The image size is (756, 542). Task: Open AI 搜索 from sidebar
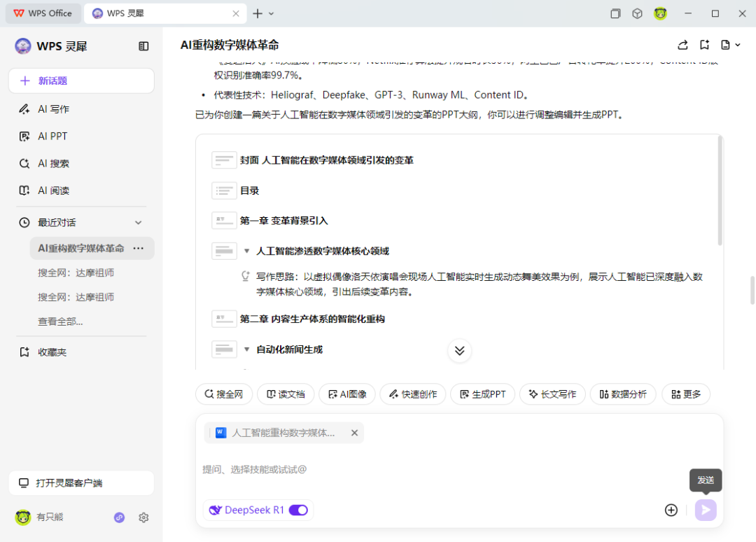[x=53, y=163]
